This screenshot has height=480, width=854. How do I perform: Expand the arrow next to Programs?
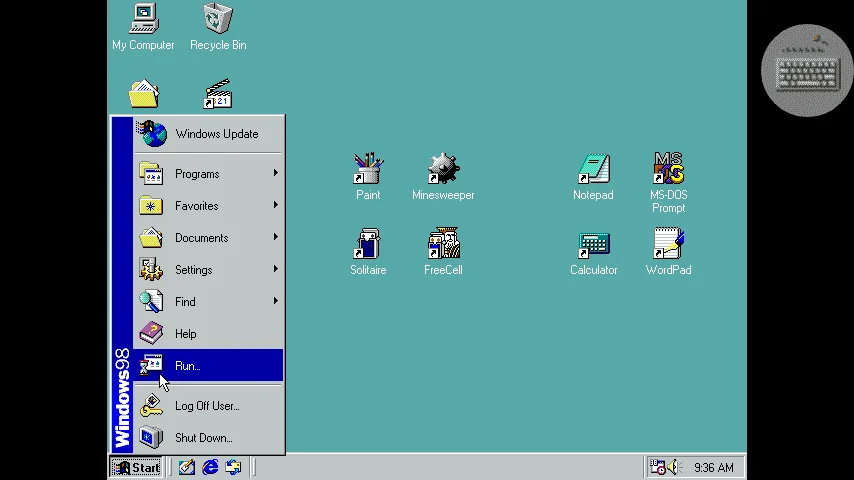pos(276,173)
